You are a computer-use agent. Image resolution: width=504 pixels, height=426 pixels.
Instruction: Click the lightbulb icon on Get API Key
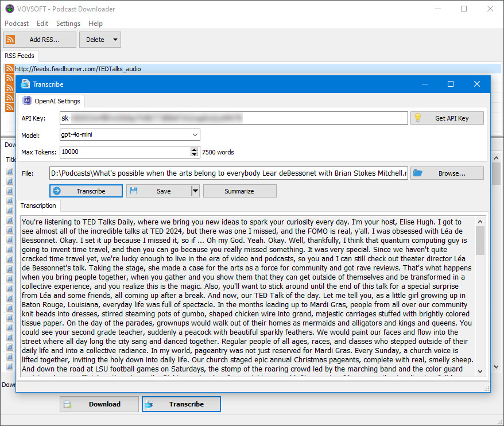pyautogui.click(x=418, y=118)
